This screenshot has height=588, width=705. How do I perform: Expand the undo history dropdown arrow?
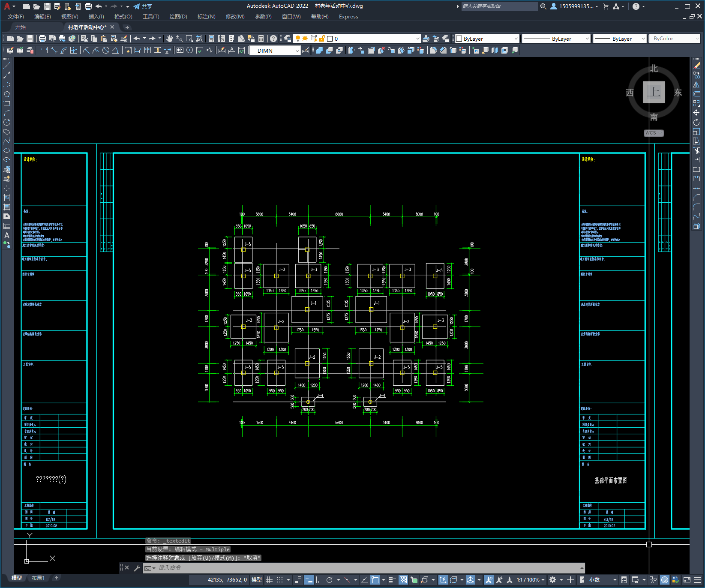(144, 39)
